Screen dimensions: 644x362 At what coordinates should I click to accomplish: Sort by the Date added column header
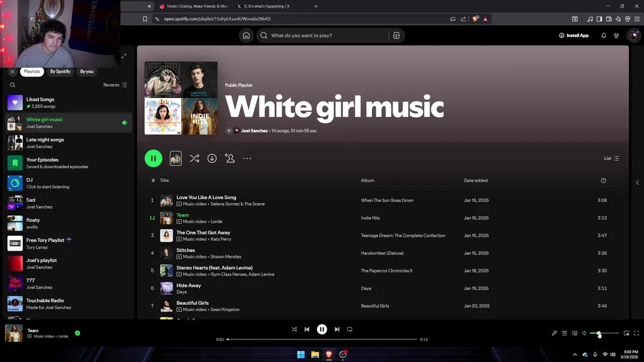475,180
